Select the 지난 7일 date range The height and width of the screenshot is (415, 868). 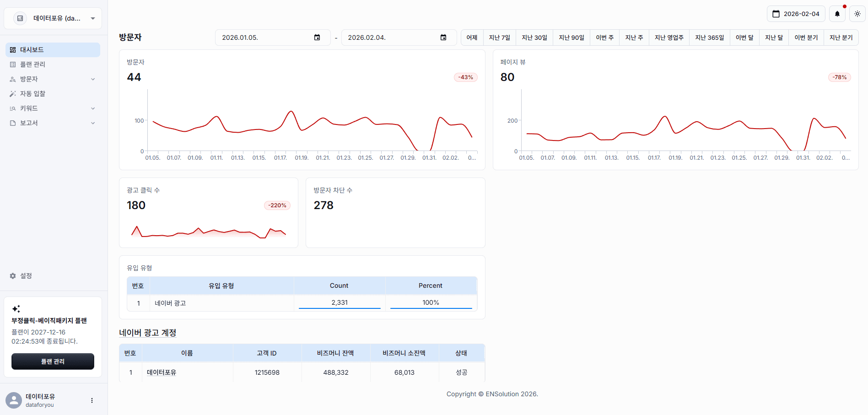point(499,38)
